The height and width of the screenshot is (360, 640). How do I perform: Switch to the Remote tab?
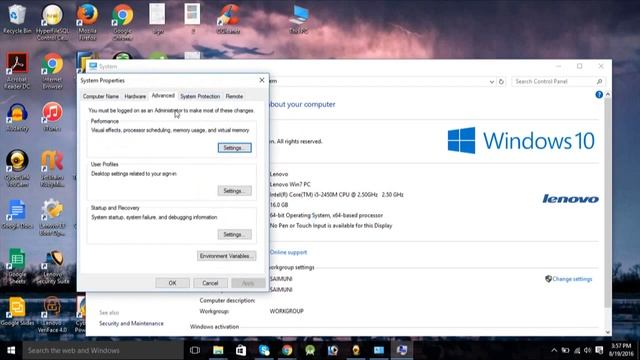coord(234,96)
